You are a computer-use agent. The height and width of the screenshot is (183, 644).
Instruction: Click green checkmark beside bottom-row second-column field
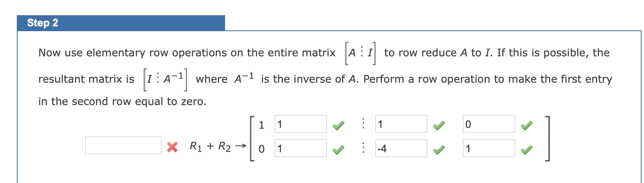[338, 150]
